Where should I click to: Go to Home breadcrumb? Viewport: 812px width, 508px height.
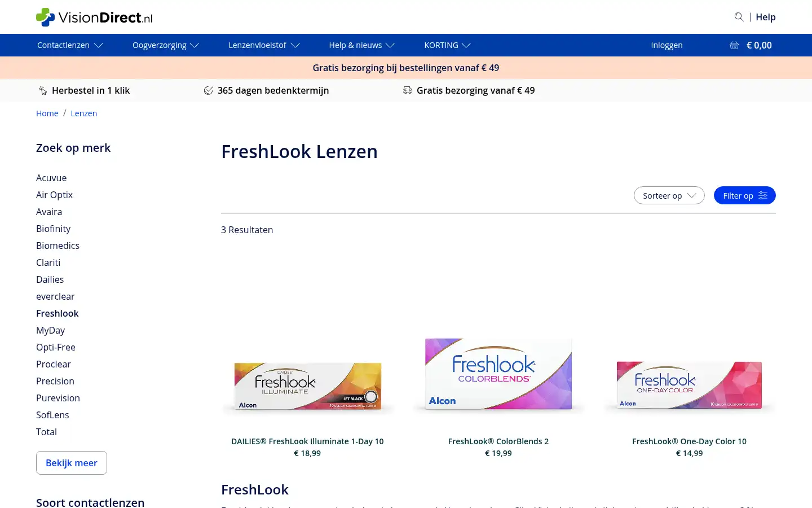click(x=47, y=113)
